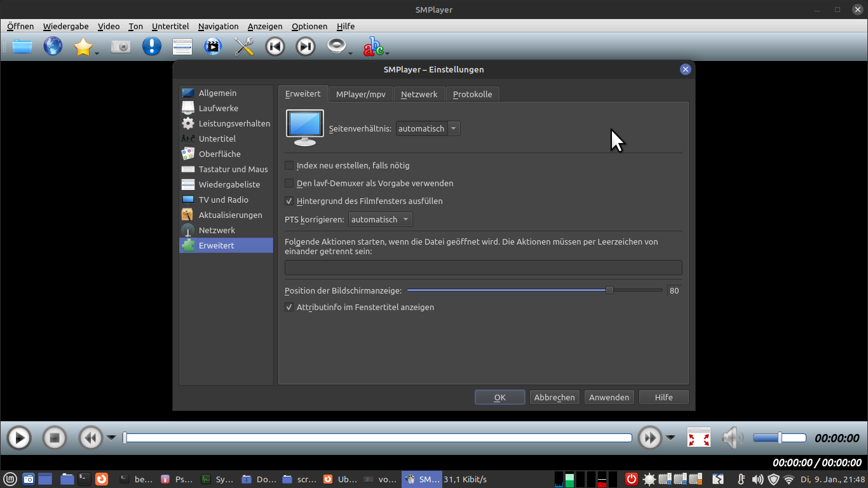Click the abc subtitles toolbar icon
The width and height of the screenshot is (868, 488).
point(373,46)
